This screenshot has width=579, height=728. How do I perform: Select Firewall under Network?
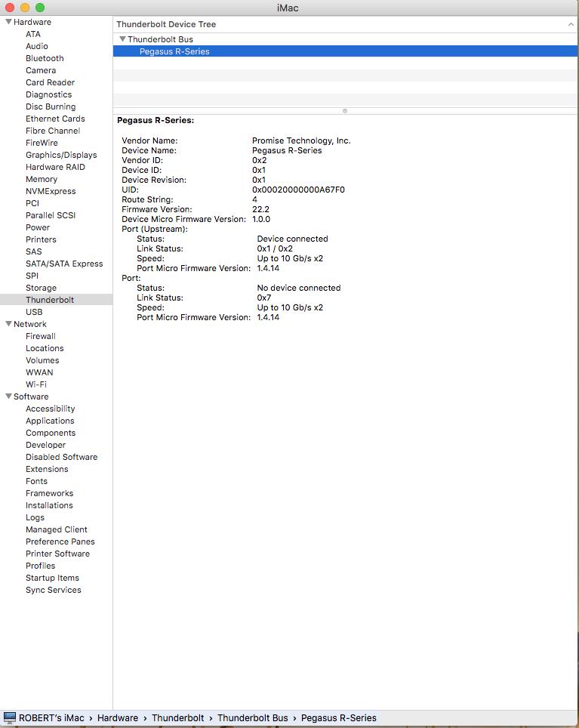coord(40,336)
